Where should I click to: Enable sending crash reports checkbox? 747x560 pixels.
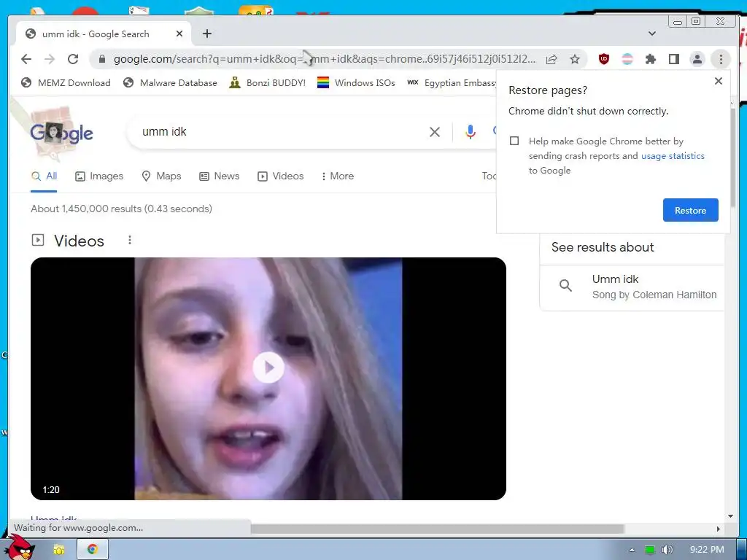coord(514,141)
